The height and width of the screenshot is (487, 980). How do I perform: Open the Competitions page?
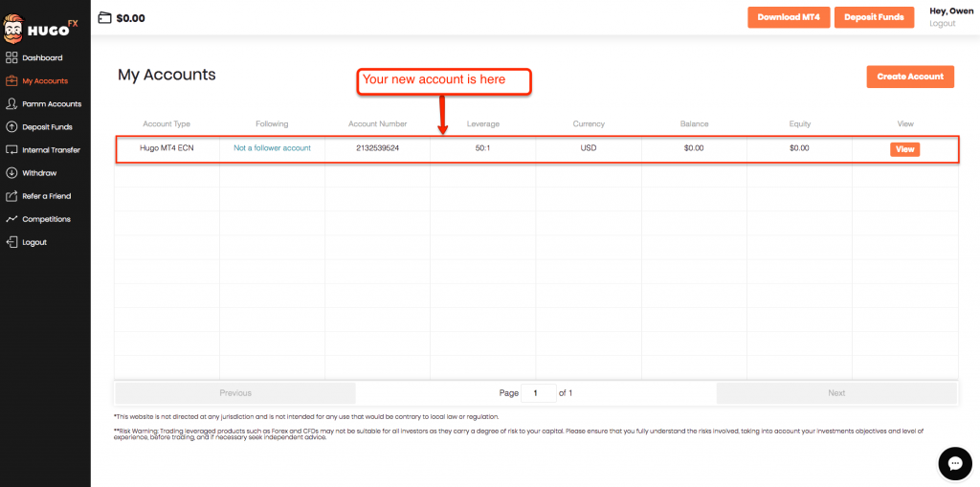coord(46,219)
